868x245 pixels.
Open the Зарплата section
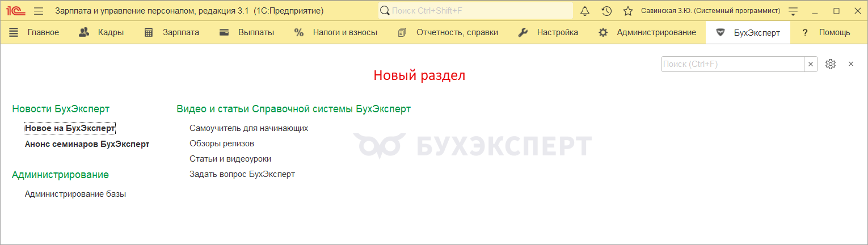click(171, 32)
